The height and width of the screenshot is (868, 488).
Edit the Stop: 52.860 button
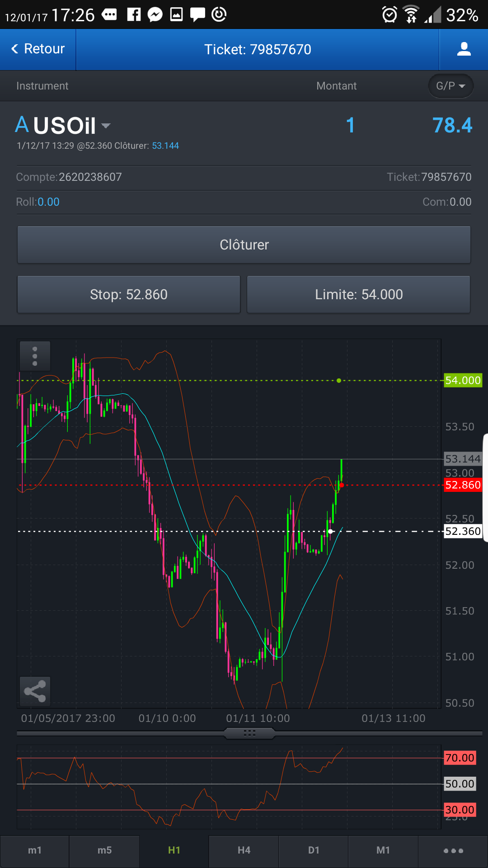pyautogui.click(x=129, y=294)
